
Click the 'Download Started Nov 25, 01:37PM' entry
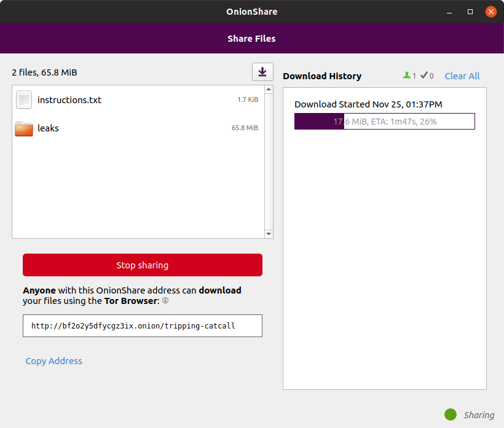[x=368, y=104]
